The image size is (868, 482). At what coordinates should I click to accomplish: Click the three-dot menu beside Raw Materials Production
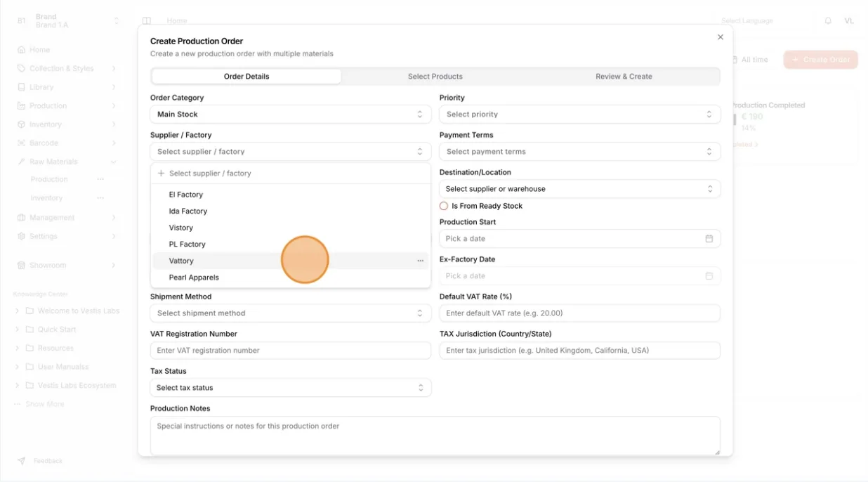coord(100,179)
